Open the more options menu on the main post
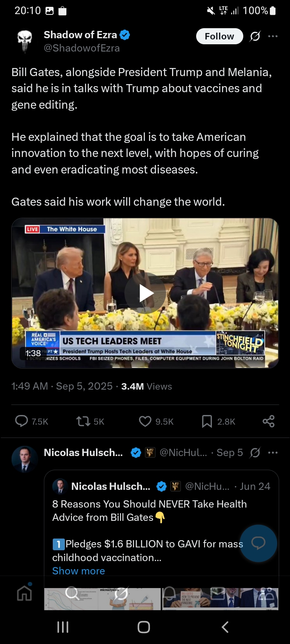The image size is (290, 644). tap(273, 36)
